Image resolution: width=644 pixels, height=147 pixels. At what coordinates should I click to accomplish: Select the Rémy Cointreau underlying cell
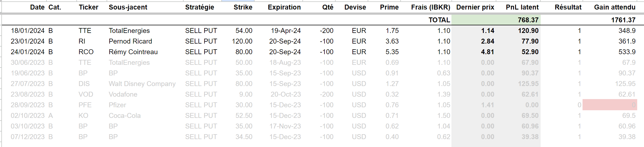pyautogui.click(x=133, y=52)
